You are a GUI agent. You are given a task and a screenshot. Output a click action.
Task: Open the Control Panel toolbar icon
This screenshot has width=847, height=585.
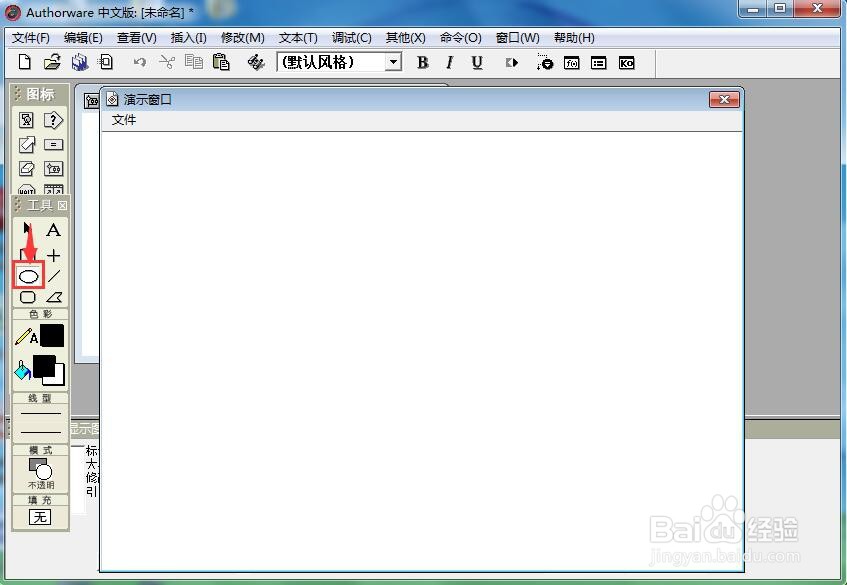[x=544, y=63]
